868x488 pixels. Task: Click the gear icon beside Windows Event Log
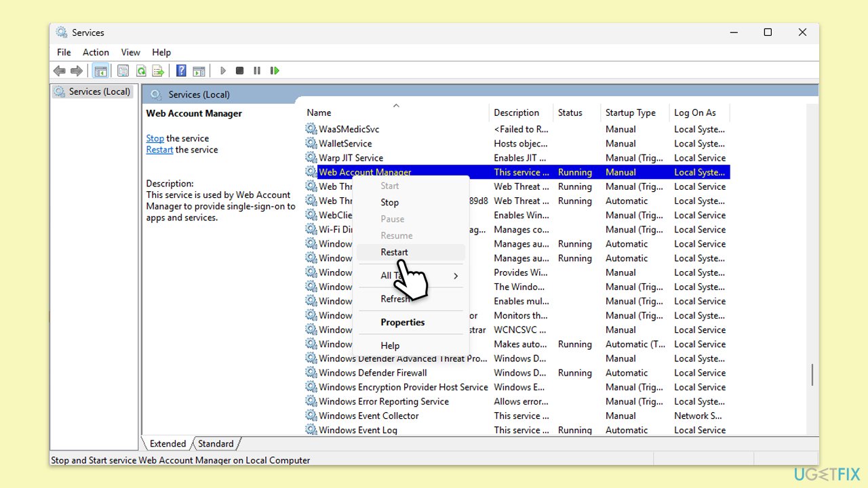(x=311, y=430)
